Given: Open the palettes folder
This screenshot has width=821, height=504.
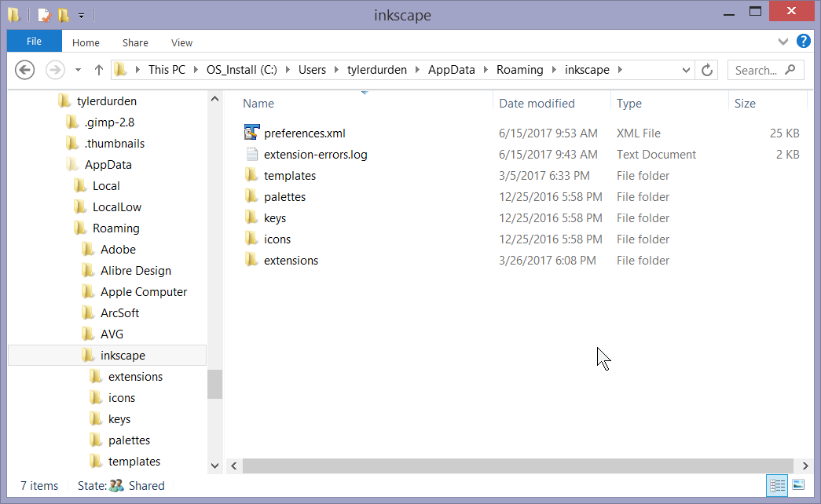Looking at the screenshot, I should click(286, 196).
